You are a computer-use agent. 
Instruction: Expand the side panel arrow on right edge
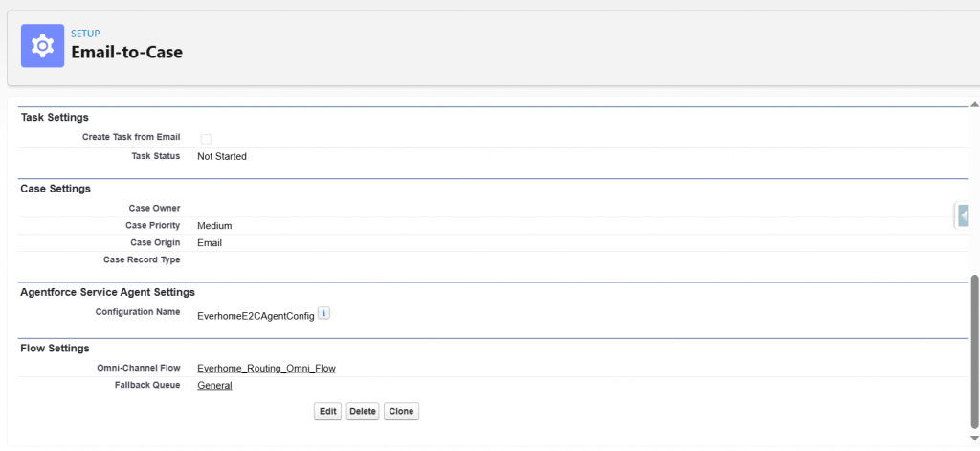pos(963,216)
